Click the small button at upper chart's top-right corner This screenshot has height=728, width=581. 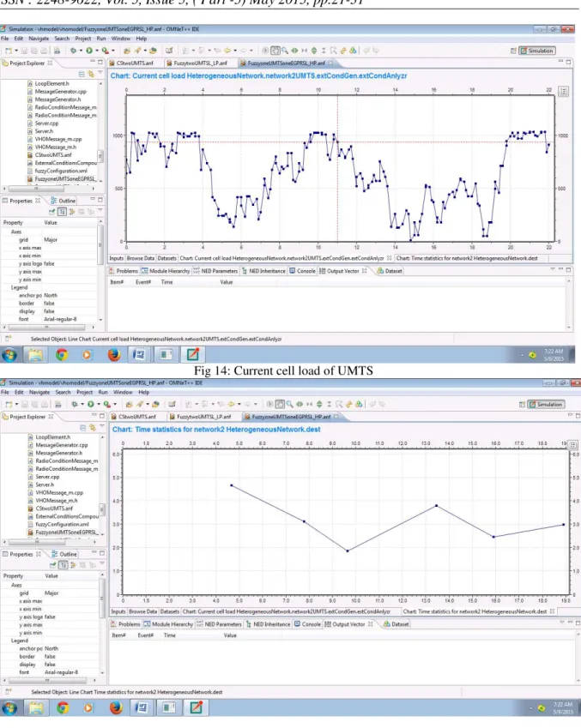click(563, 92)
